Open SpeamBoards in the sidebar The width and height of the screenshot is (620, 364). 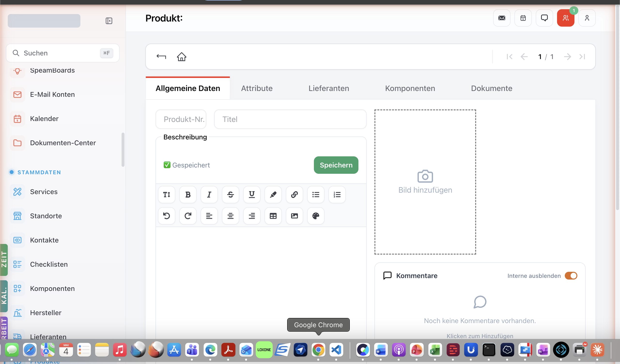pyautogui.click(x=52, y=71)
